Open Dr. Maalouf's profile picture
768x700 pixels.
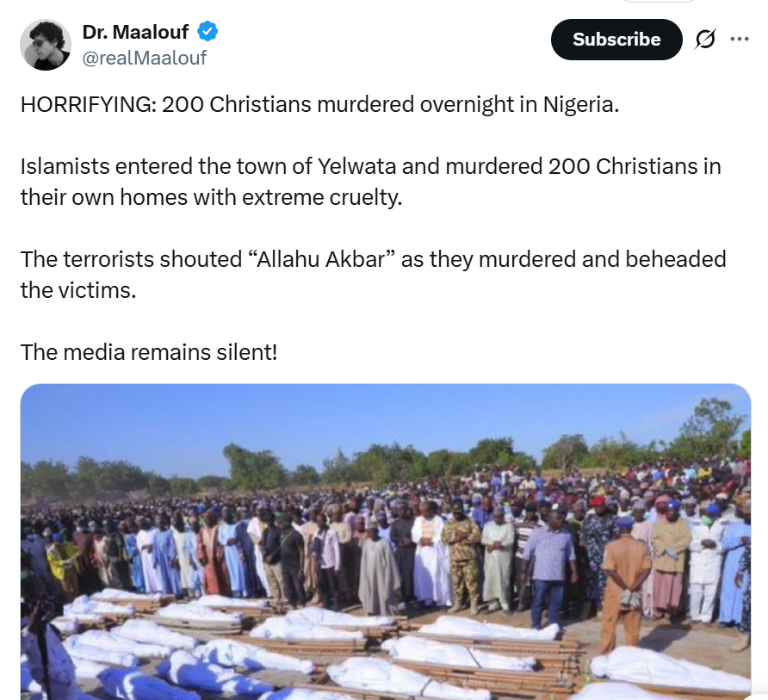pos(45,45)
